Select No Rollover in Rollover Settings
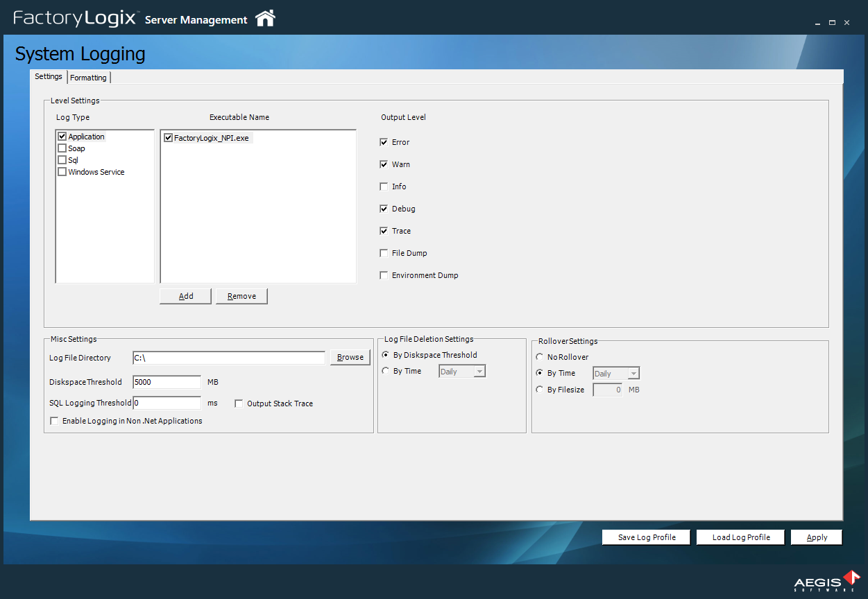868x599 pixels. point(540,356)
